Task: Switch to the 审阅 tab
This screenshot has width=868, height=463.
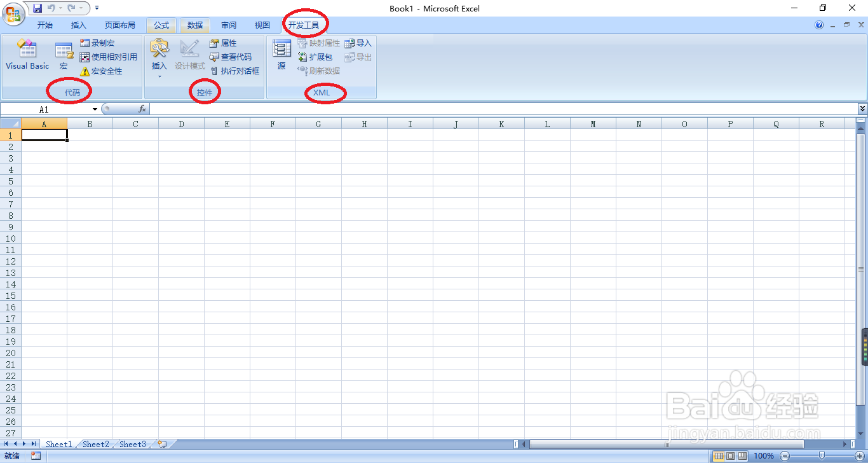Action: (229, 25)
